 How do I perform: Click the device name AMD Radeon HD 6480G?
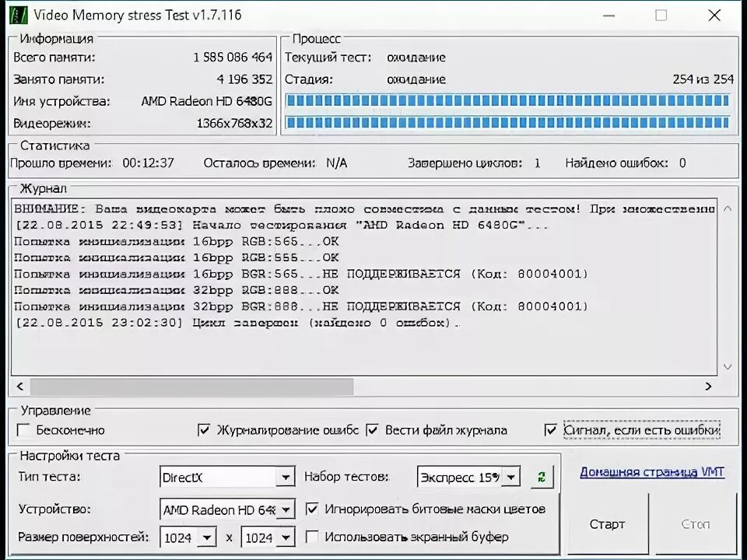tap(207, 101)
